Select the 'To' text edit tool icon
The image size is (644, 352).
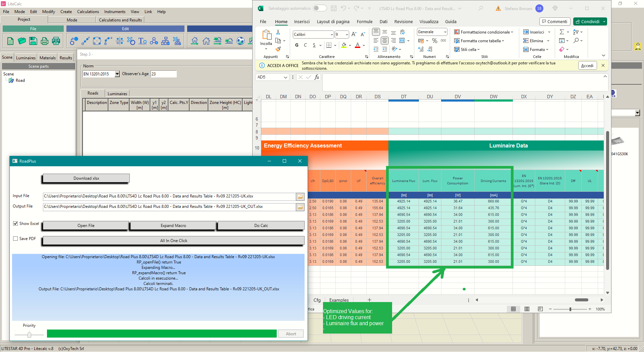[x=143, y=41]
